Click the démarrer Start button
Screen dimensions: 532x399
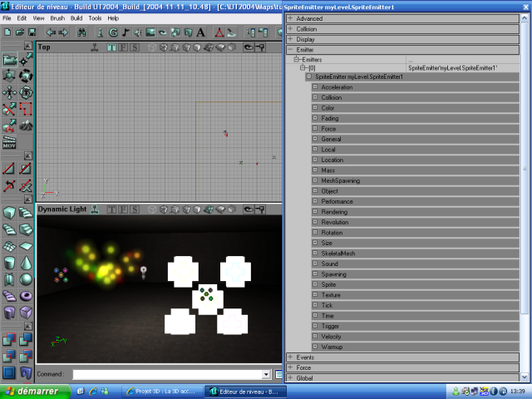pyautogui.click(x=32, y=391)
